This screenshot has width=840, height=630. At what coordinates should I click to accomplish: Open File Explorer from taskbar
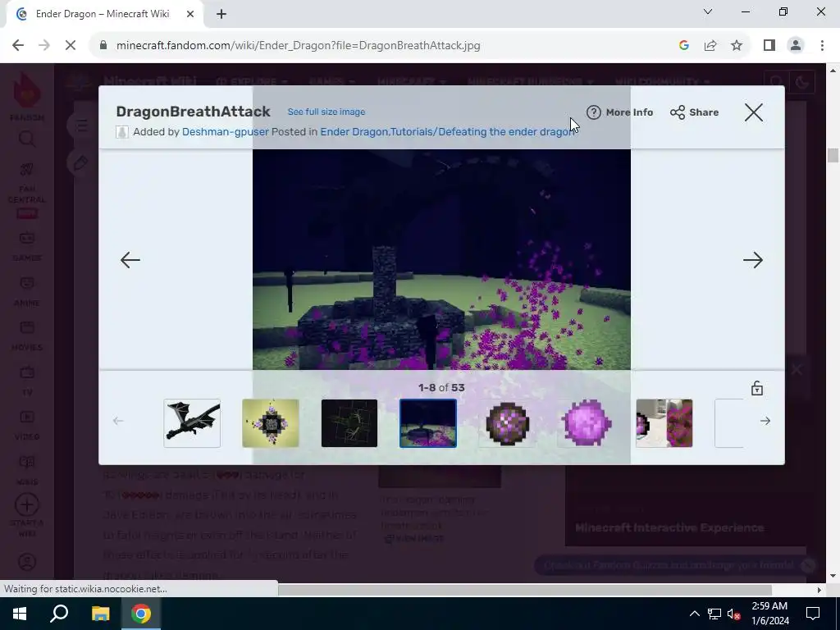[100, 614]
